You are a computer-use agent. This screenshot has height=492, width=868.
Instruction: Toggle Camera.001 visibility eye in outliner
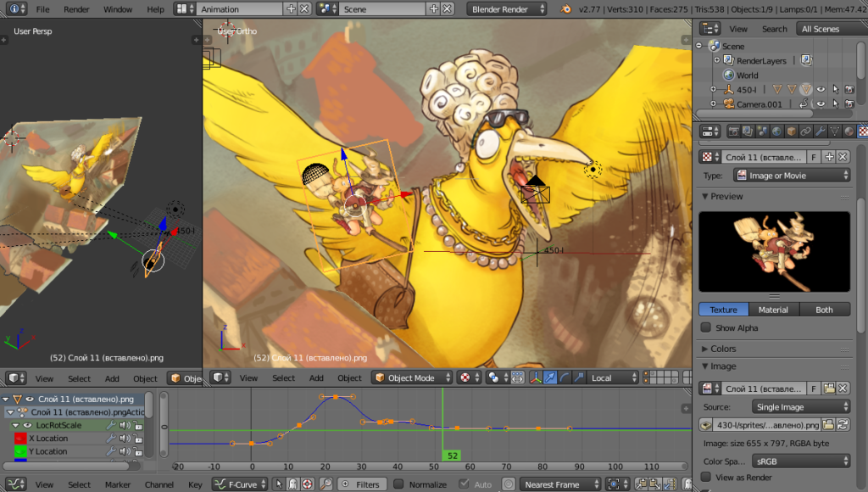click(x=821, y=103)
